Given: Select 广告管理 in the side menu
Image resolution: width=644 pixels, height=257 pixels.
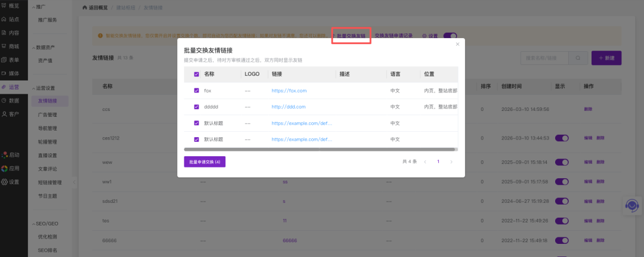Looking at the screenshot, I should coord(48,114).
